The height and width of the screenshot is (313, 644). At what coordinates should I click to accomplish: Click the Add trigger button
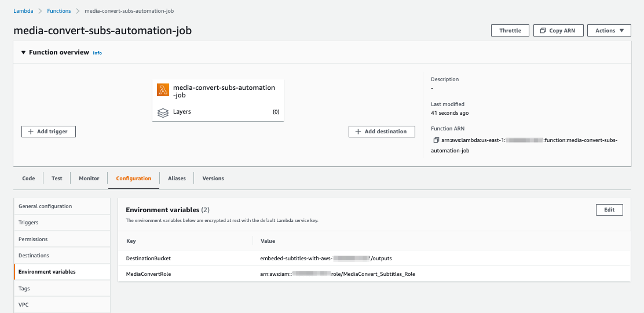(x=49, y=132)
